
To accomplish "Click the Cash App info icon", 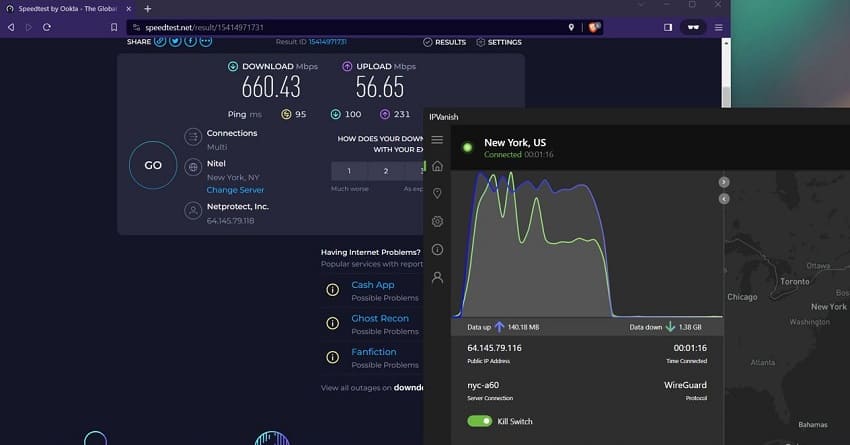I will click(x=333, y=290).
